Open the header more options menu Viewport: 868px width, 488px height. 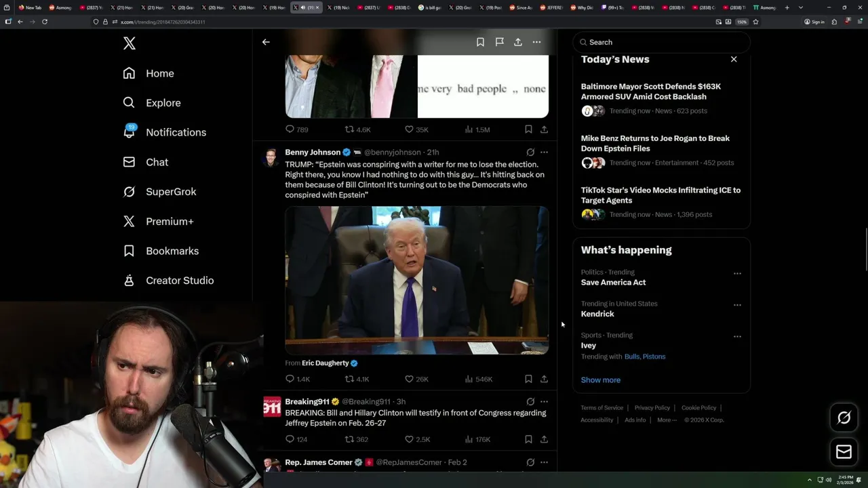[536, 42]
